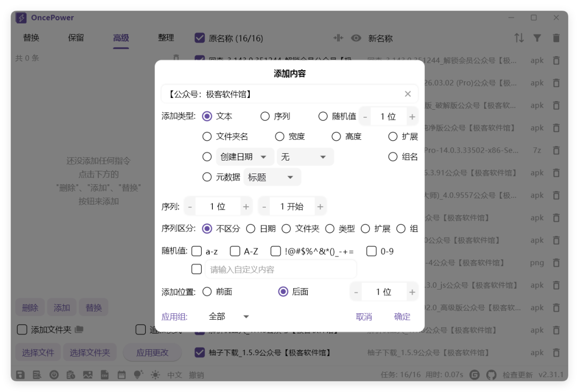Click the filter funnel icon
The height and width of the screenshot is (392, 579).
tap(537, 38)
